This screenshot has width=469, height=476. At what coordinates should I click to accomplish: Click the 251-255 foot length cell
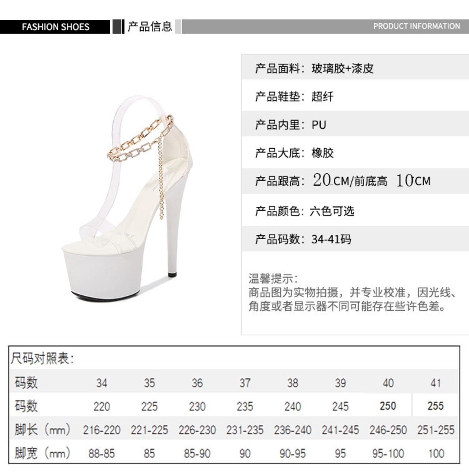click(x=436, y=430)
